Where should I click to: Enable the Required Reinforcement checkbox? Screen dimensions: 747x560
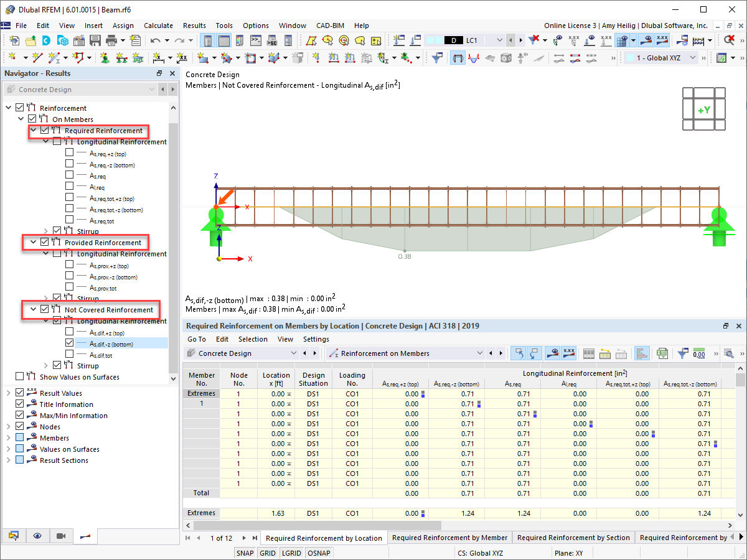(44, 131)
